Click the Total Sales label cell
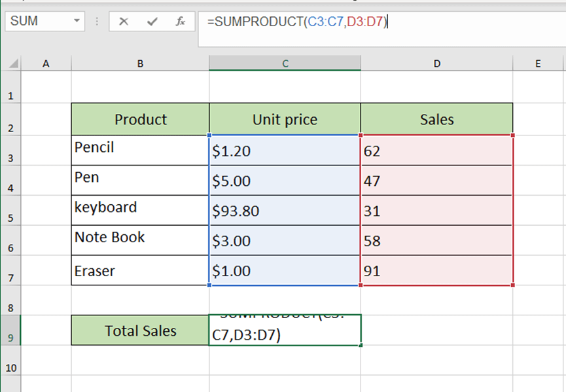Viewport: 566px width, 392px height. click(140, 330)
